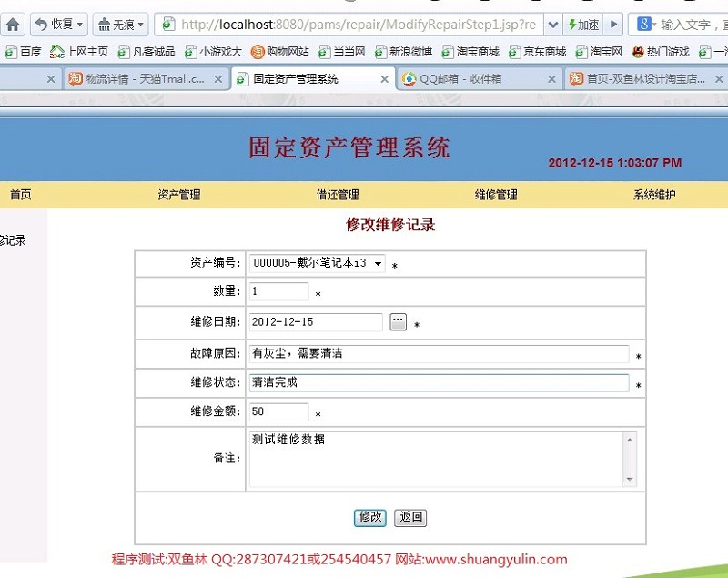Click the sidebar 修记录 link

pyautogui.click(x=13, y=240)
